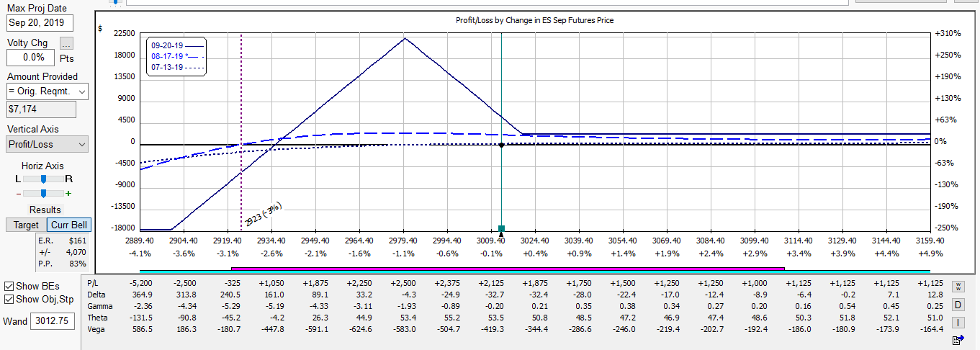This screenshot has width=980, height=350.
Task: Click the magenta range bar below the chart
Action: pyautogui.click(x=507, y=268)
